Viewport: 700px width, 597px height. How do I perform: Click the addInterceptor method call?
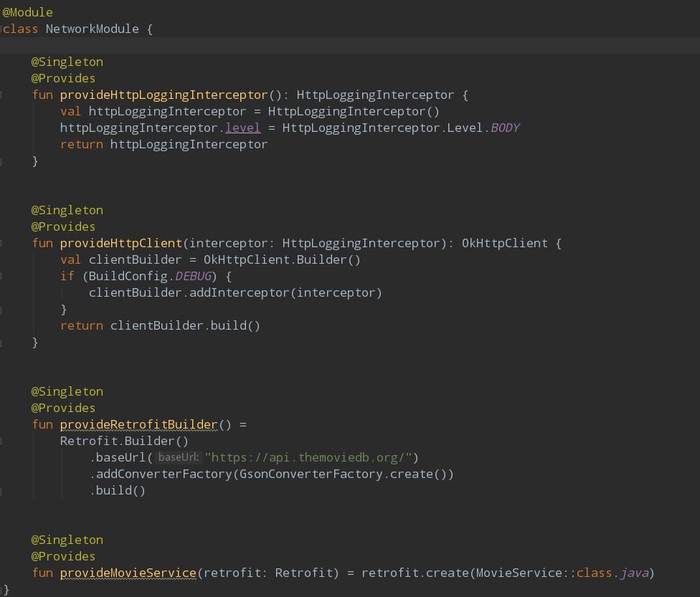(239, 292)
